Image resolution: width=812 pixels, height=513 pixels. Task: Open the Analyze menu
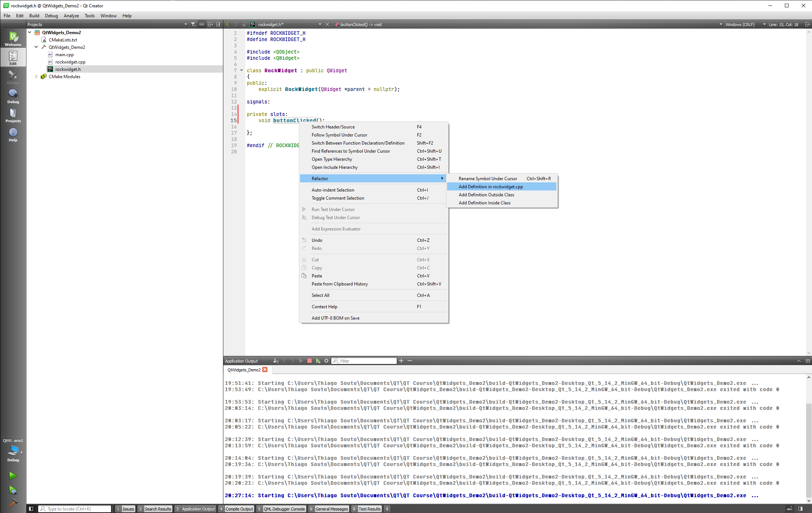tap(71, 15)
